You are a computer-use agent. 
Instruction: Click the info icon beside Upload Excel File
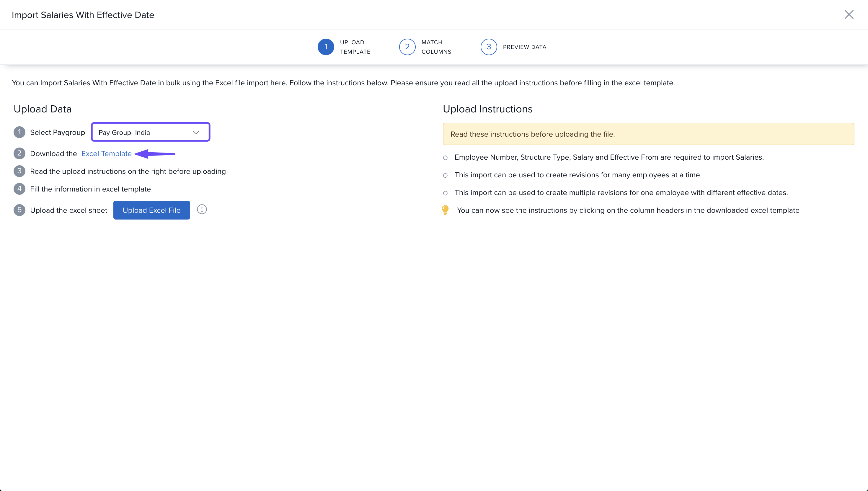[202, 210]
